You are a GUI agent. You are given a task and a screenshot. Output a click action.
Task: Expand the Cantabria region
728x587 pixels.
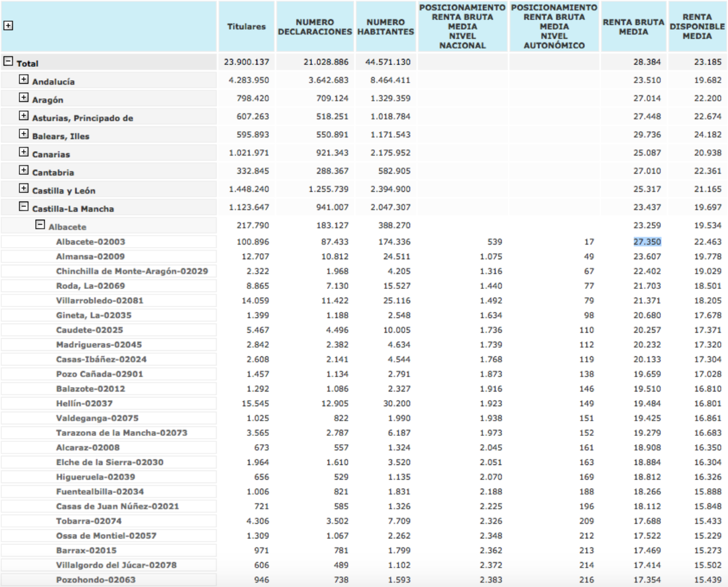24,171
